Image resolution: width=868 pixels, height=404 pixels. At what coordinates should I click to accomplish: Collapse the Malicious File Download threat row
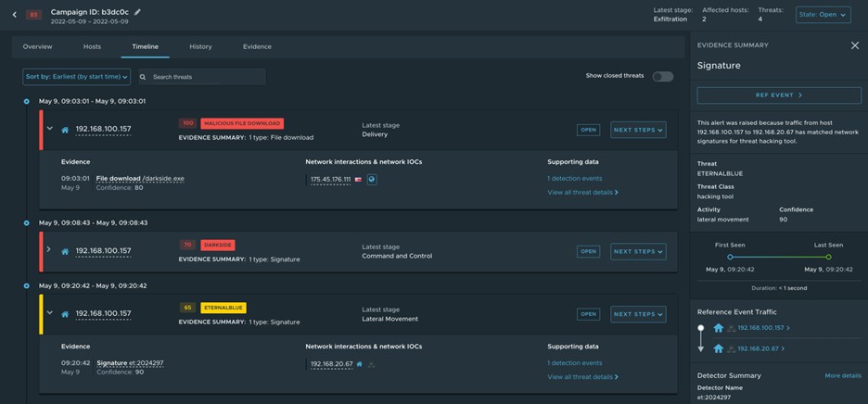(50, 129)
